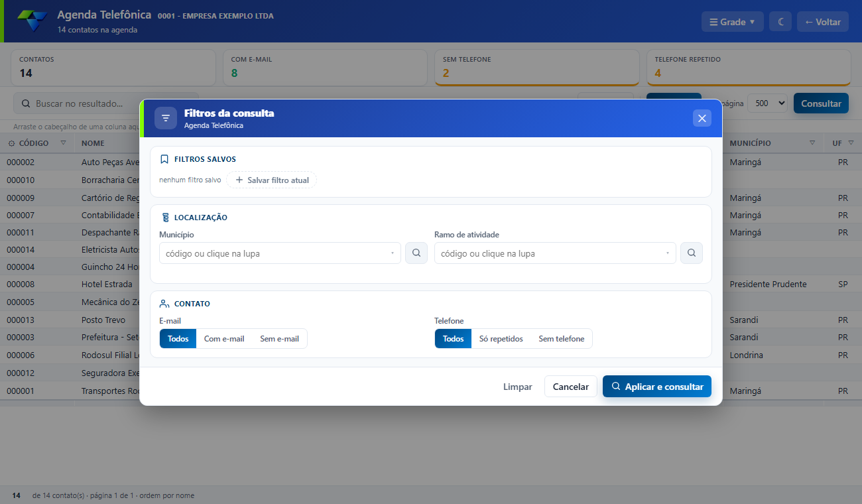Select the Sem telefone option
The image size is (862, 504).
click(562, 339)
